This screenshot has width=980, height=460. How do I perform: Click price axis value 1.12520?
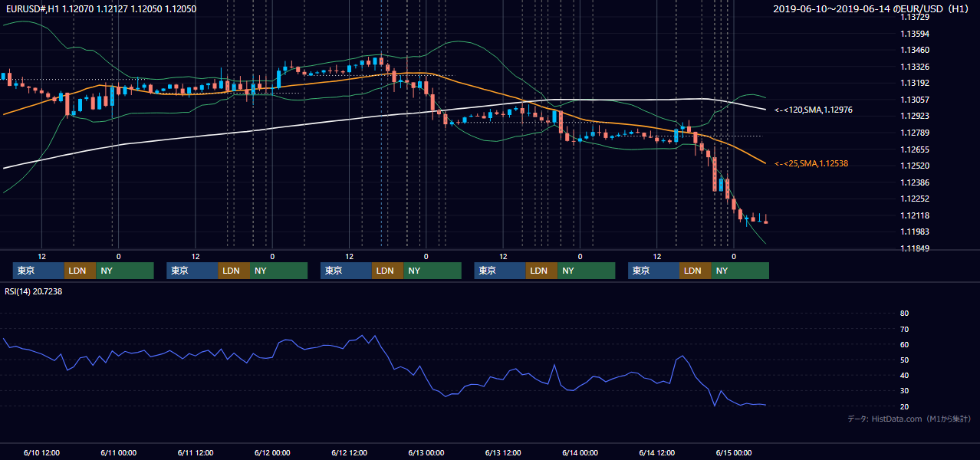[x=915, y=166]
